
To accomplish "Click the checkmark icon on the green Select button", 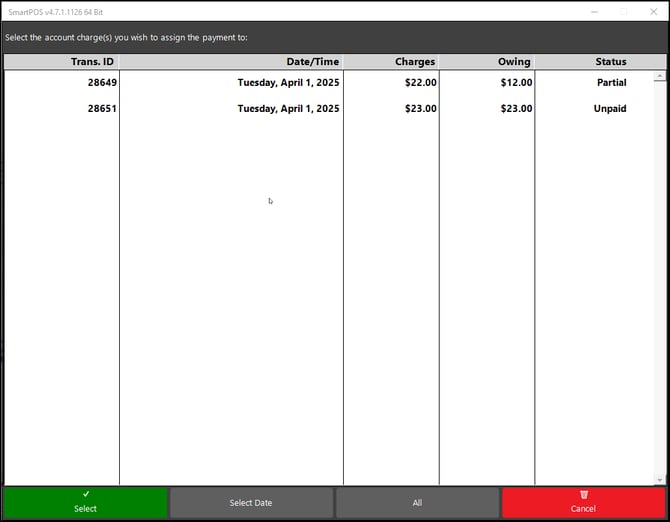I will (85, 494).
